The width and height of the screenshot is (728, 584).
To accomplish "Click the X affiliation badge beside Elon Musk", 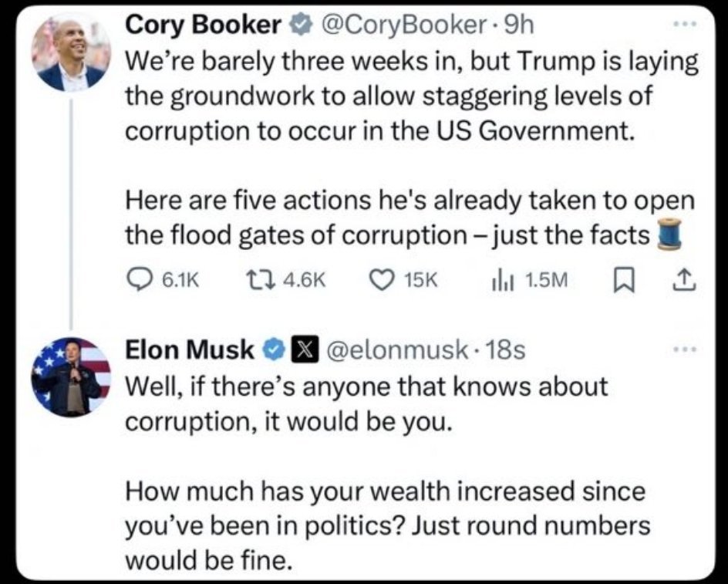I will (300, 351).
